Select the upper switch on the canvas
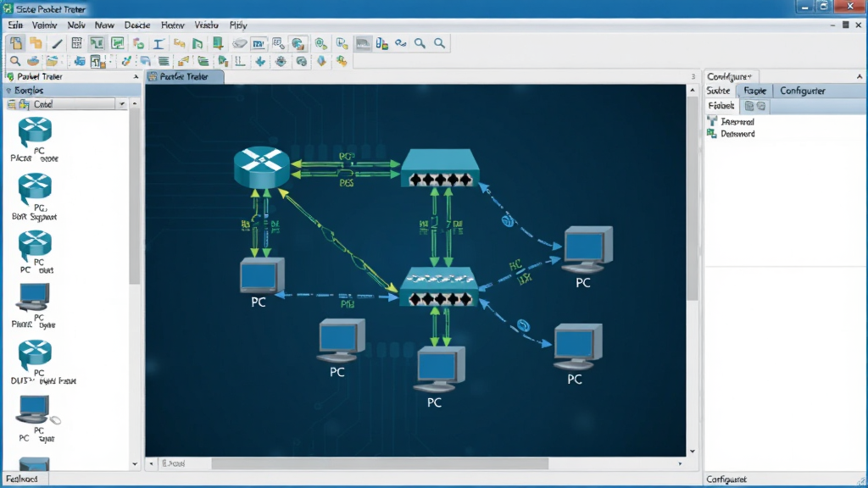 coord(440,169)
